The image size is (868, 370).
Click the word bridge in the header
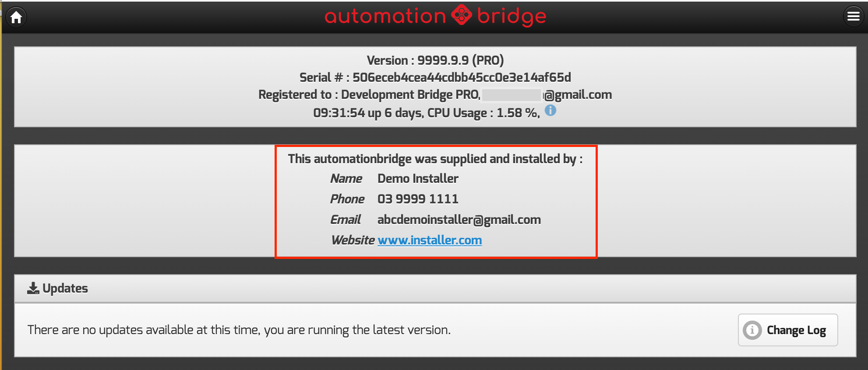click(x=512, y=17)
